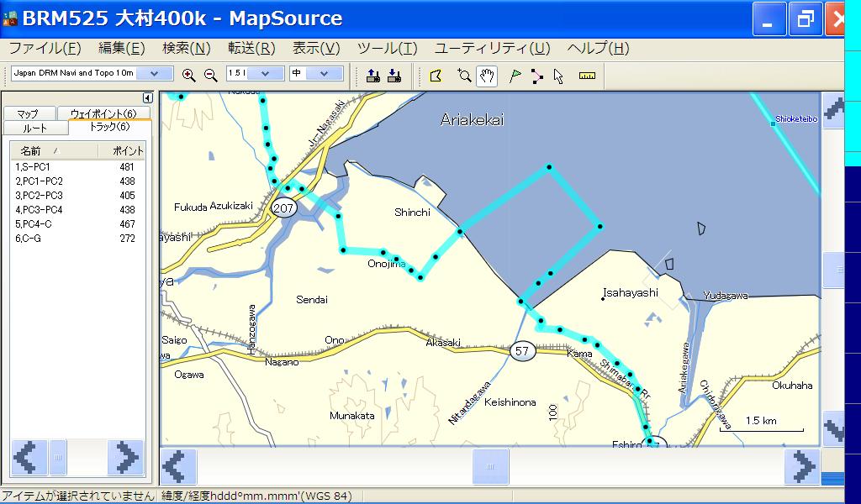Image resolution: width=861 pixels, height=504 pixels.
Task: Select the arrow selection tool
Action: click(558, 76)
